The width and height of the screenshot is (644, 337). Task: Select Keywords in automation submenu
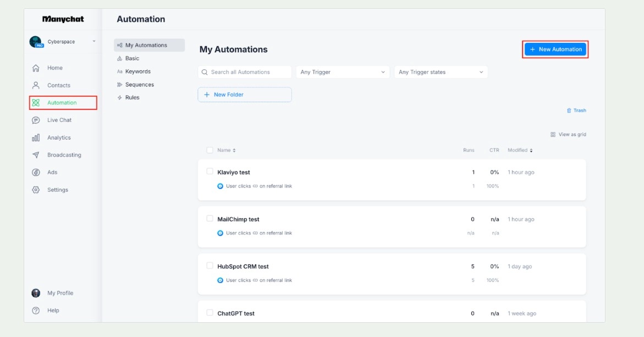click(x=138, y=71)
